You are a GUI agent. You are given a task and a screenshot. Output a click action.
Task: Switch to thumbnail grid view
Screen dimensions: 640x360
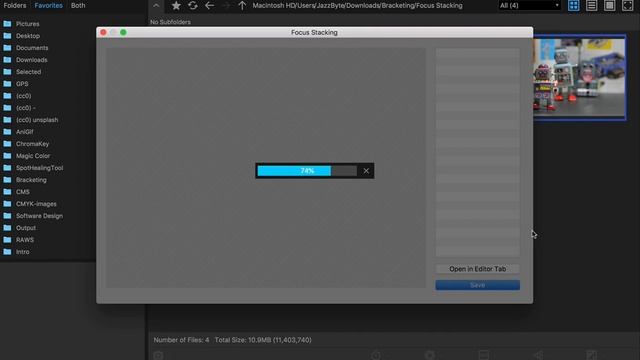point(573,5)
